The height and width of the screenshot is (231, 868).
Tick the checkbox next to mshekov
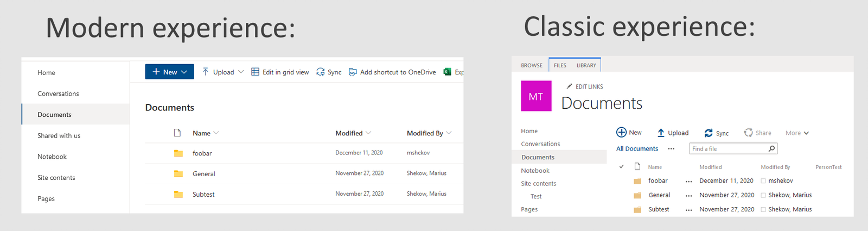pyautogui.click(x=763, y=181)
